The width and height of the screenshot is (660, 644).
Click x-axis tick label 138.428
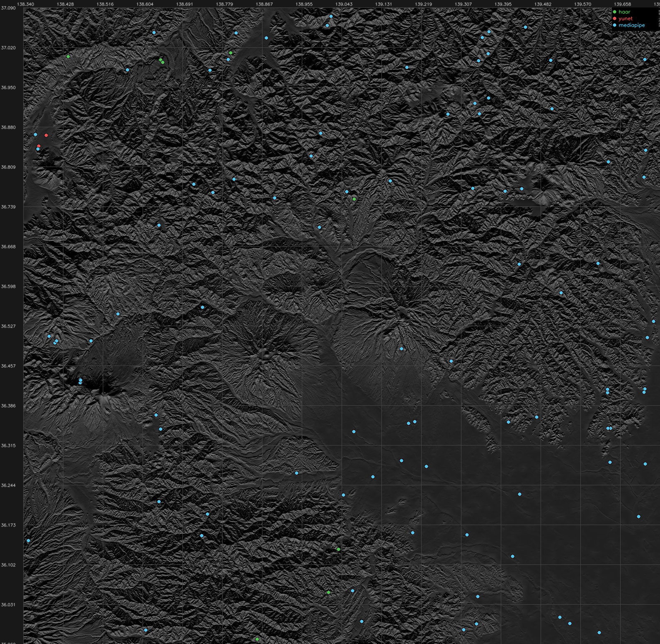pyautogui.click(x=66, y=4)
